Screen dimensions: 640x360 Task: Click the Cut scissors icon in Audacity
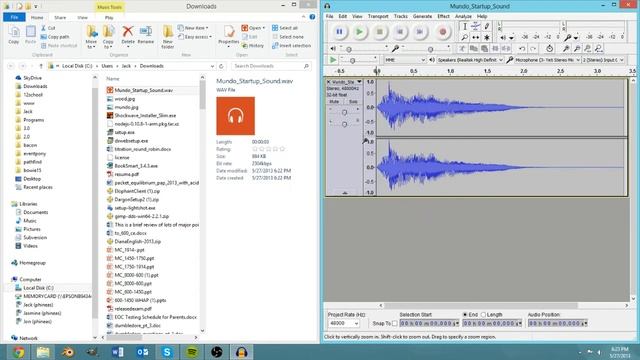(x=462, y=49)
